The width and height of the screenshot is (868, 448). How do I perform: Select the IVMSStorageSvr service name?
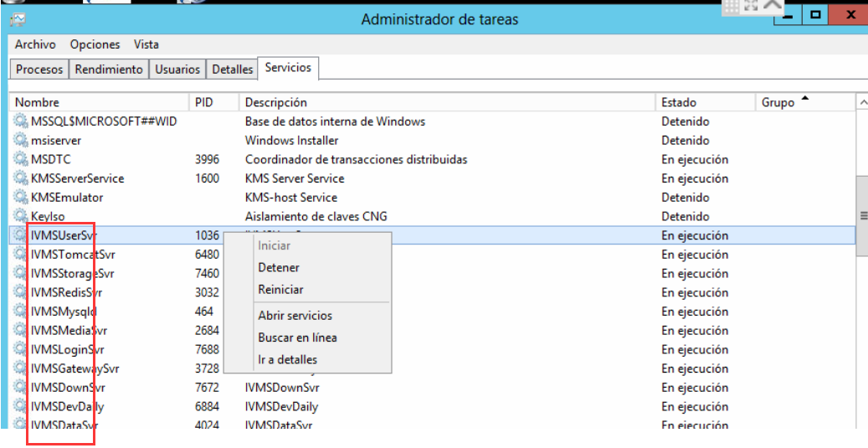[x=73, y=274]
